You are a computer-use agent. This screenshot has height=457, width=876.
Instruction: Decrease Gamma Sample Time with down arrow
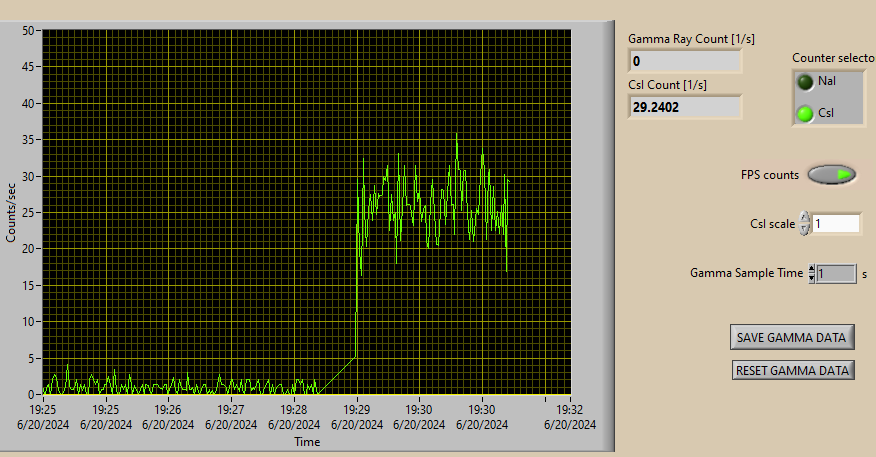811,278
